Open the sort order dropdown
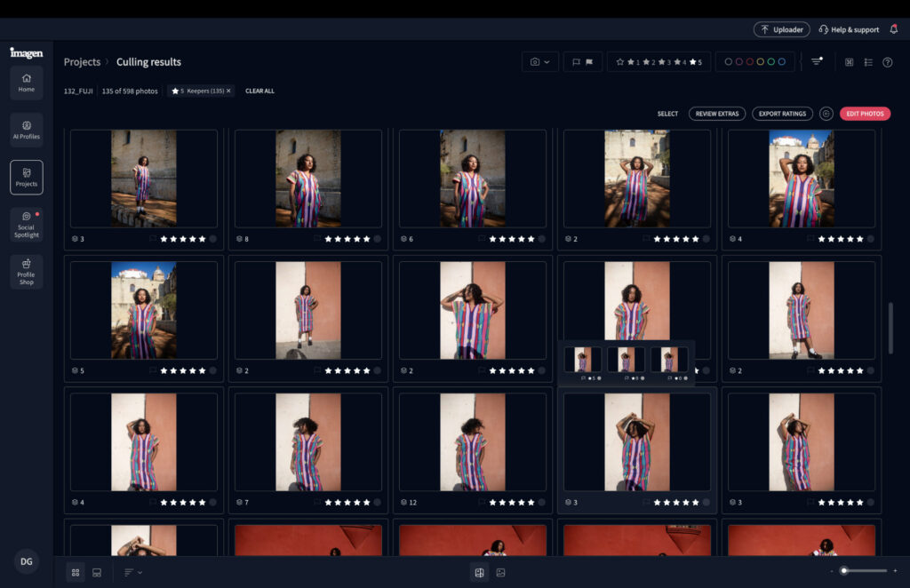This screenshot has height=588, width=910. click(x=133, y=572)
